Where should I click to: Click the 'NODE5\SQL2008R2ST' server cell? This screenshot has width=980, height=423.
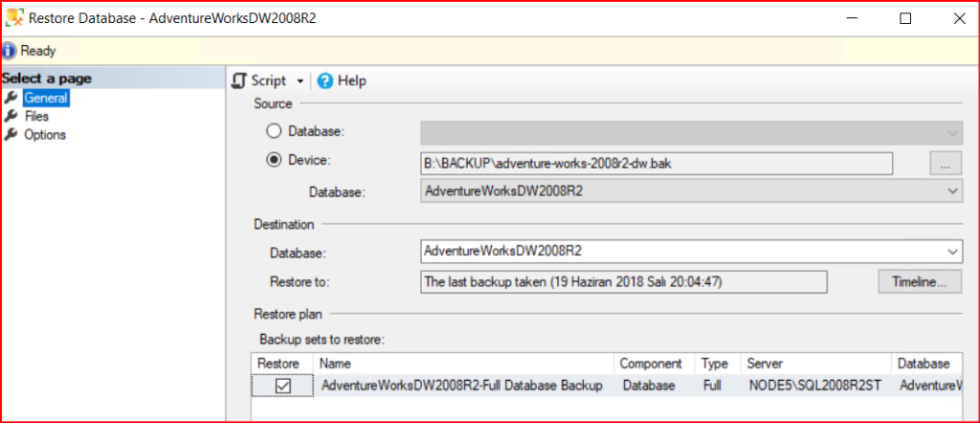[815, 386]
